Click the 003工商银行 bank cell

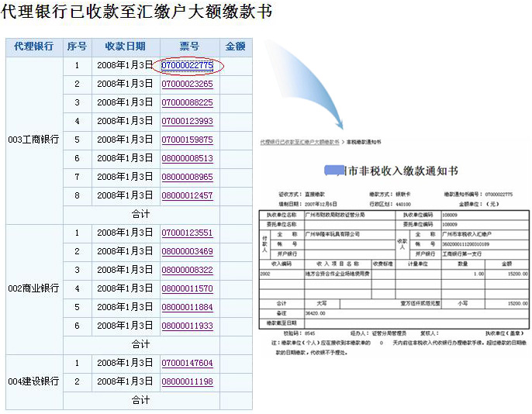point(33,140)
